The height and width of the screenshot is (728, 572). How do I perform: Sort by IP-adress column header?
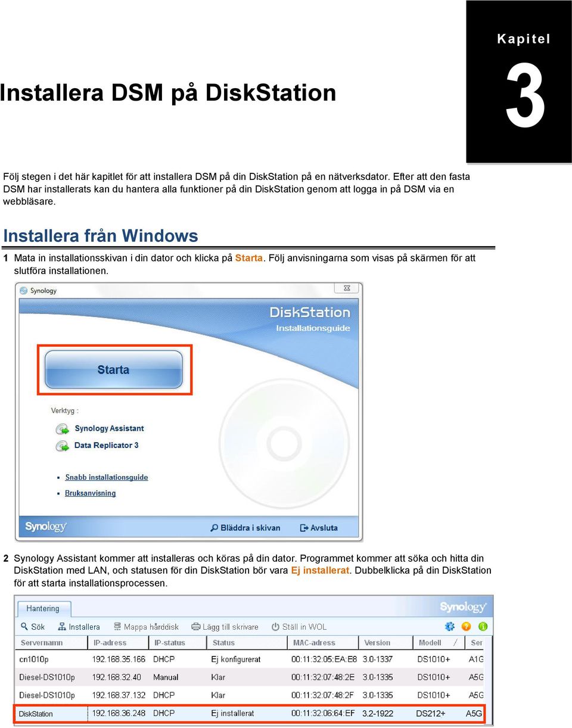[118, 643]
